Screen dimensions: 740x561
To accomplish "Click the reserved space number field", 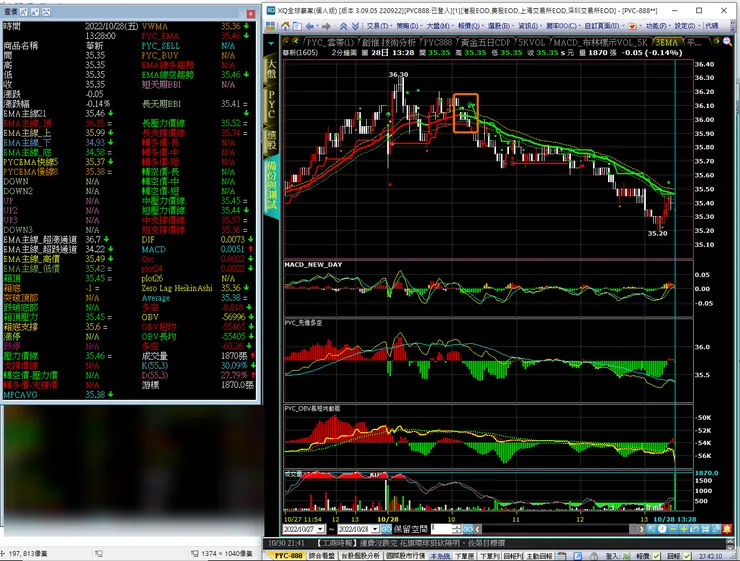I will point(442,529).
